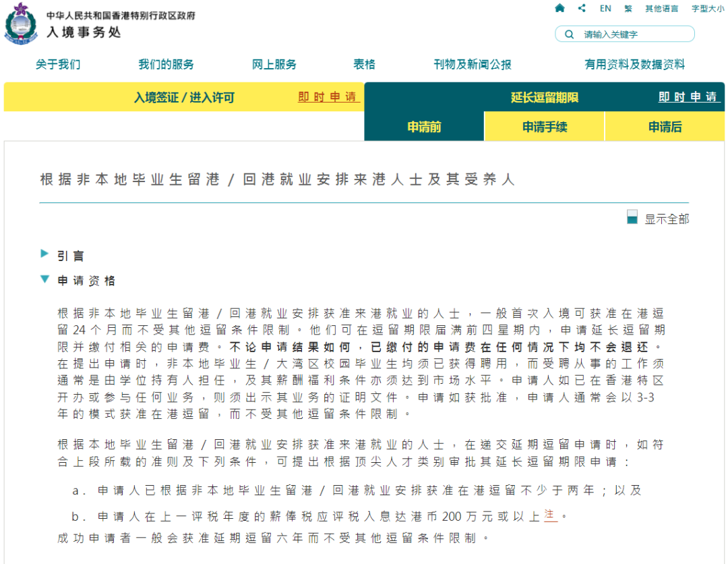Click the Immigration Department emblem logo
This screenshot has height=564, width=728.
[x=22, y=24]
